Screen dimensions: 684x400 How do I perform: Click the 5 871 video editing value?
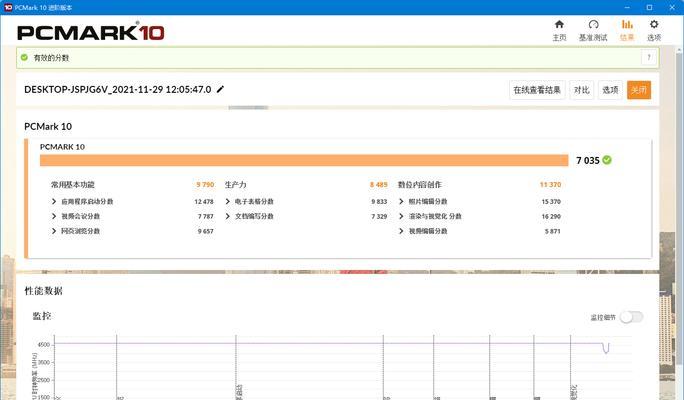tap(552, 231)
